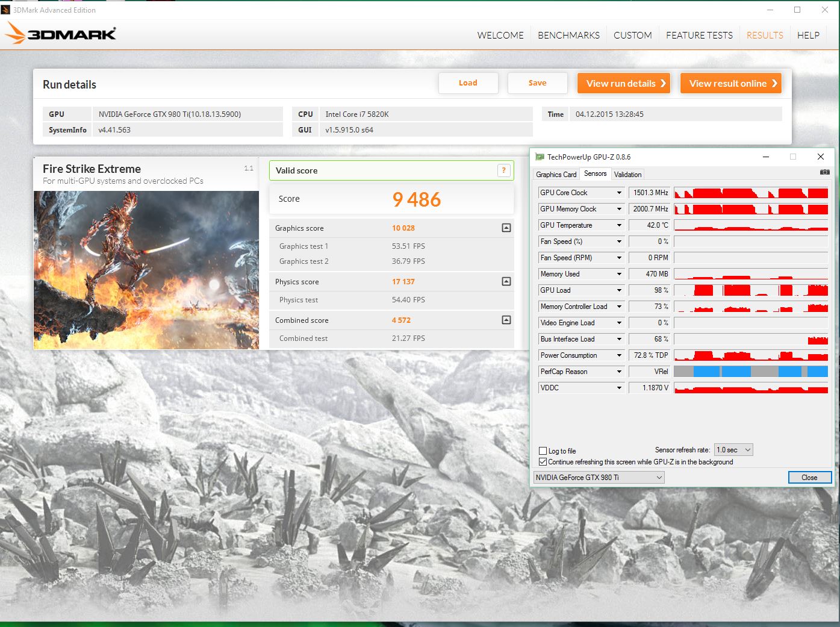Click the GPU-Z Close button
The height and width of the screenshot is (627, 840).
tap(809, 478)
